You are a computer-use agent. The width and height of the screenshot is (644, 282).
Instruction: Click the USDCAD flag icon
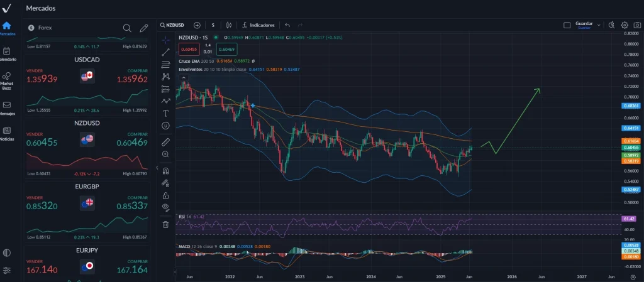(x=87, y=76)
